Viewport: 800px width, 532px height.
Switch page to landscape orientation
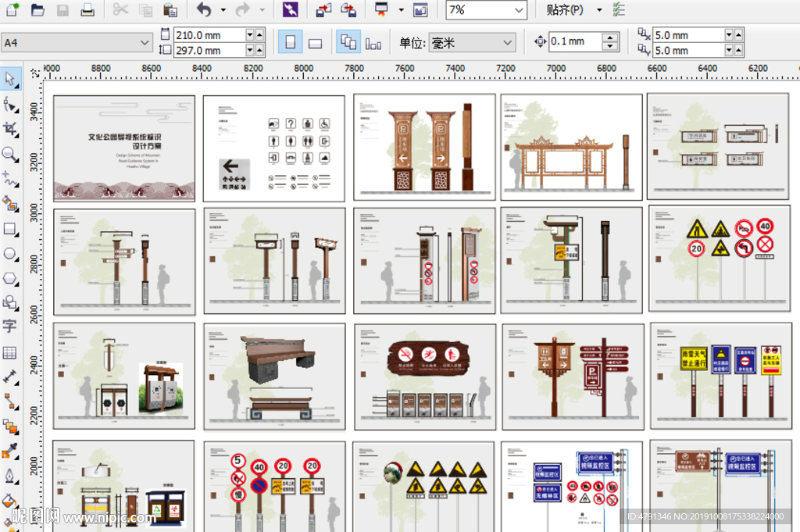(x=316, y=42)
